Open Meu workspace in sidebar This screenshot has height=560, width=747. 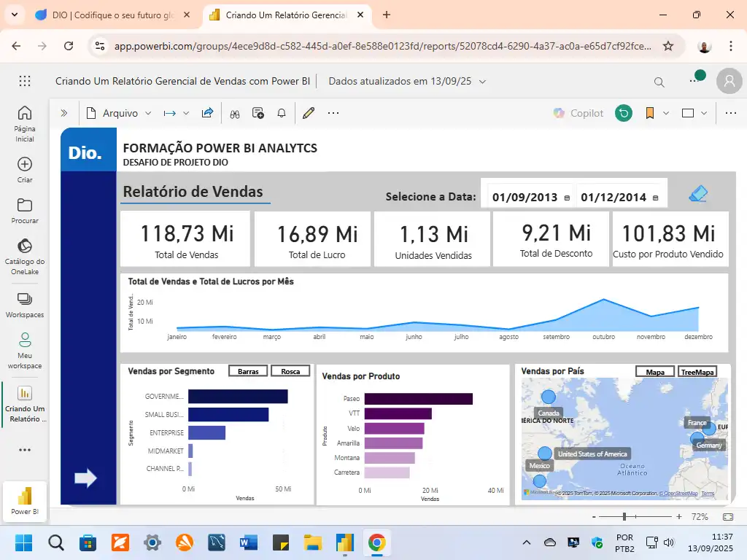[25, 351]
